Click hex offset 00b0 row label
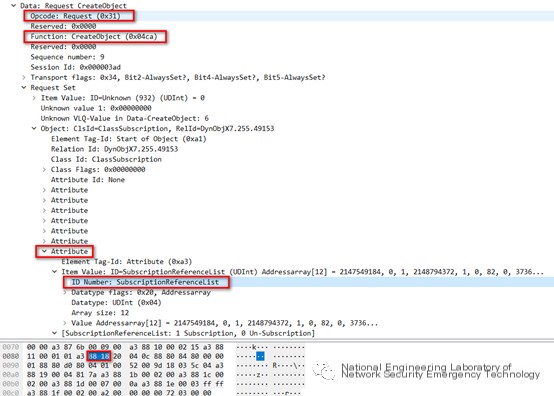This screenshot has width=554, height=396. tap(11, 384)
